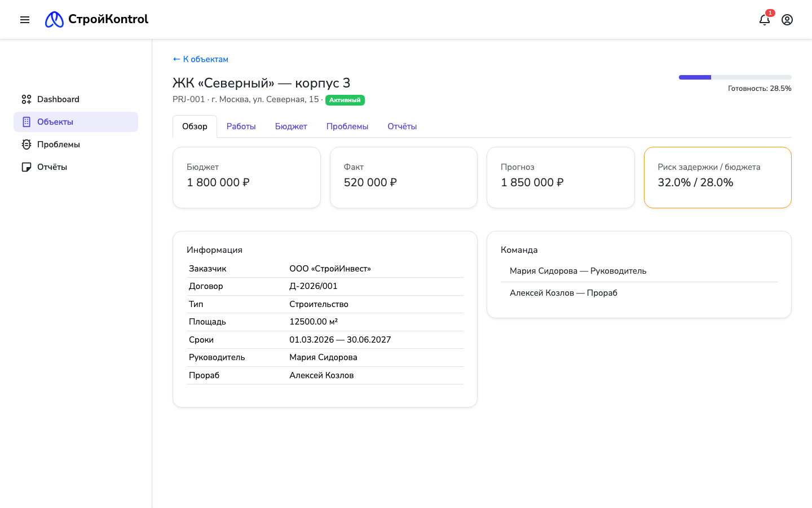Click the Готовность: 28.5% label
The height and width of the screenshot is (508, 812).
(x=760, y=89)
